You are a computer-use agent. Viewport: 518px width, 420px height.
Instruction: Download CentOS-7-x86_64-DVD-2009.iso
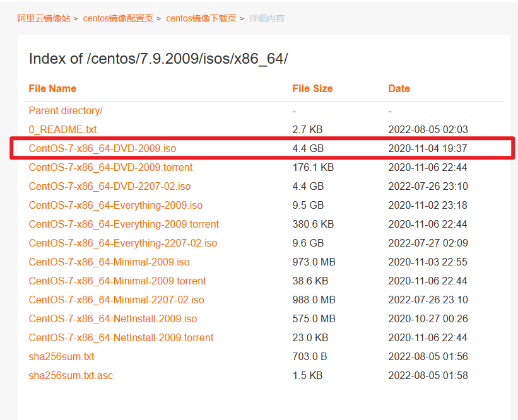[102, 148]
